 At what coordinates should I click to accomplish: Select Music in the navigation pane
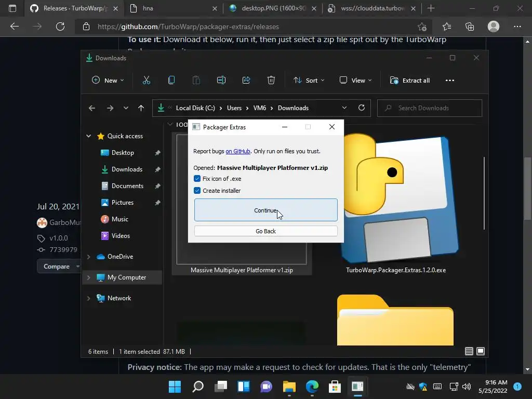pyautogui.click(x=120, y=219)
